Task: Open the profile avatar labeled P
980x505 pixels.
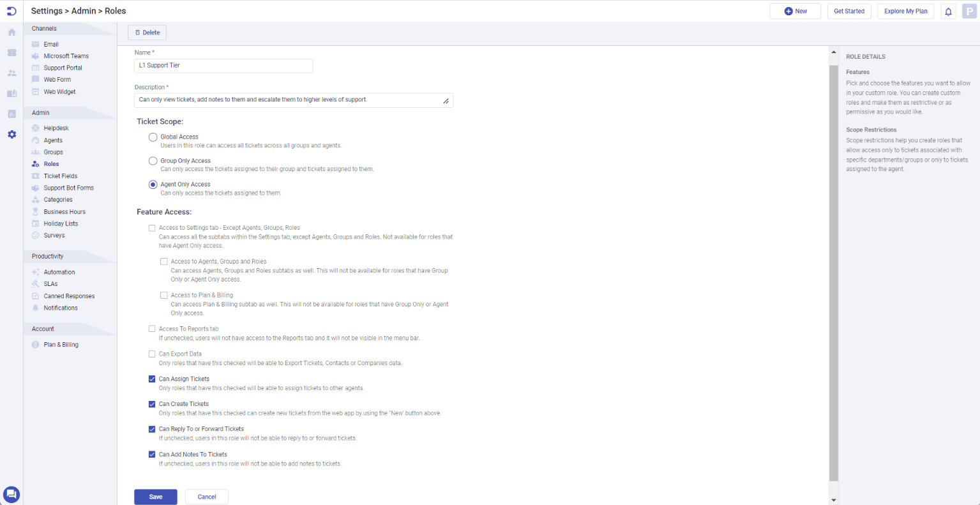Action: click(969, 11)
